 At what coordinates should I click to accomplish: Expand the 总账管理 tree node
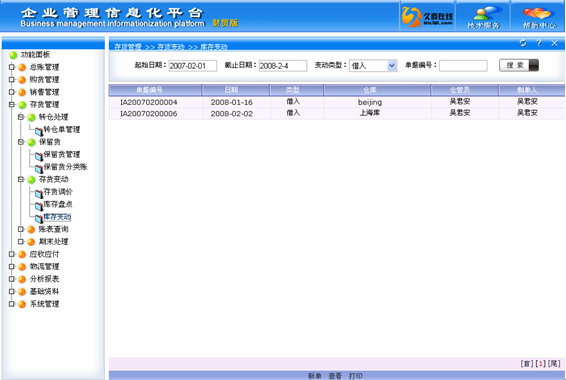(x=12, y=67)
